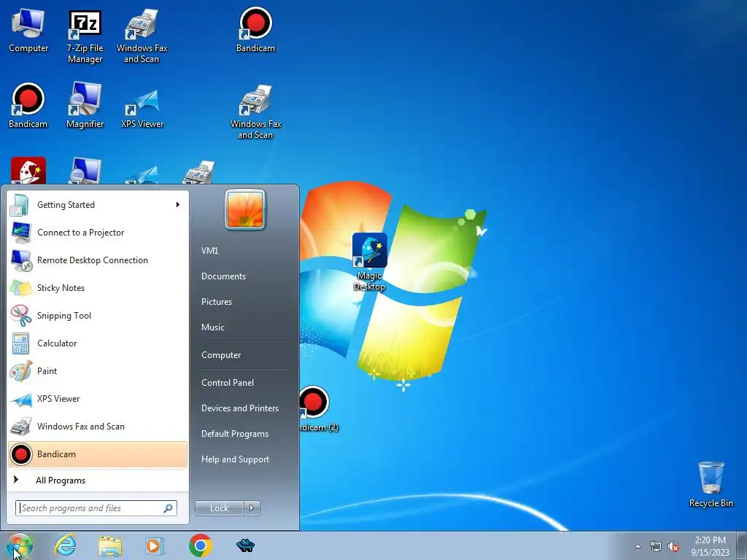Click the Lock button
The height and width of the screenshot is (560, 747).
tap(219, 508)
